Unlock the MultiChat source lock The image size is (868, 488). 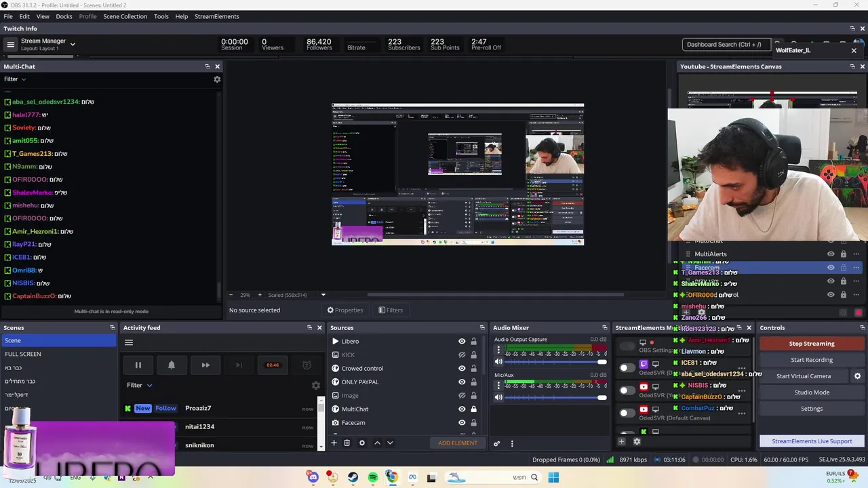(x=473, y=409)
